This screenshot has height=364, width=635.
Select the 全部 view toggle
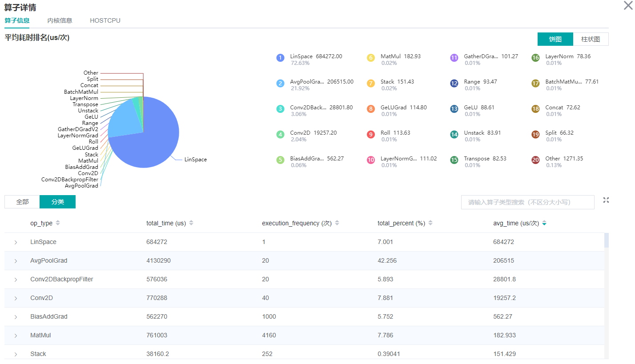(x=22, y=202)
